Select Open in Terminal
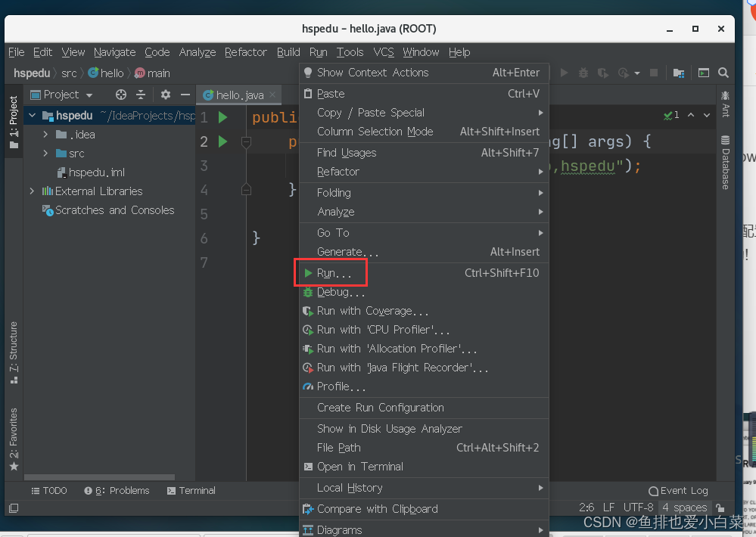 tap(424, 467)
